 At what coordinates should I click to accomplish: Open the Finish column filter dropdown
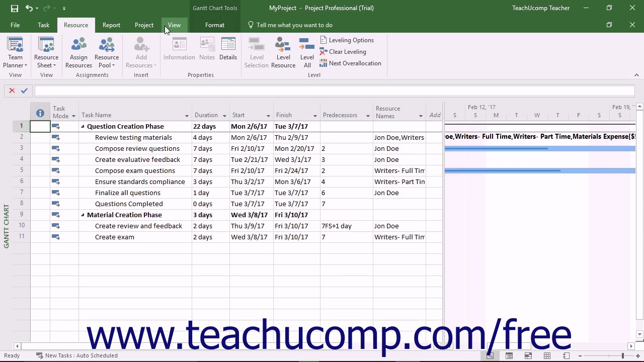[x=315, y=116]
